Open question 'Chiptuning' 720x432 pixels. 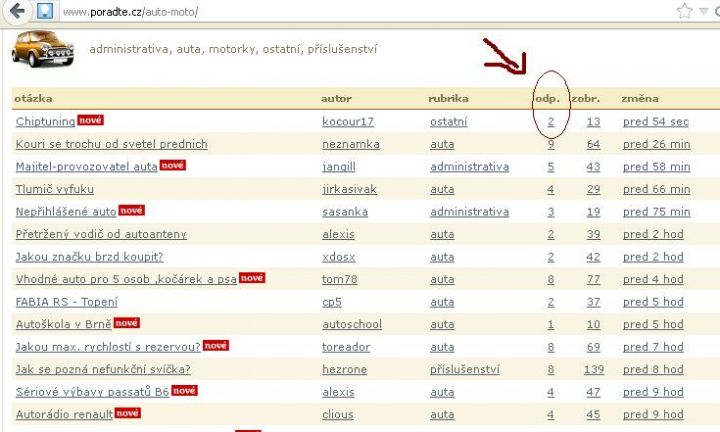[45, 122]
